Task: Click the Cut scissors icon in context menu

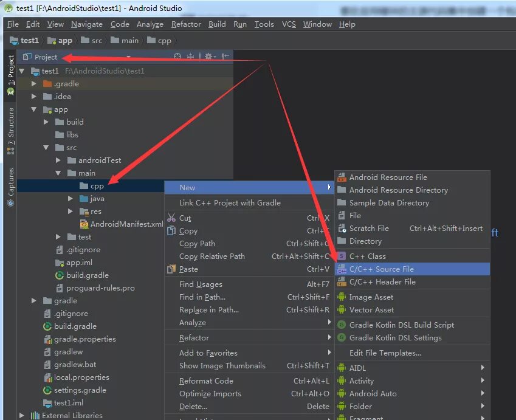Action: coord(171,218)
